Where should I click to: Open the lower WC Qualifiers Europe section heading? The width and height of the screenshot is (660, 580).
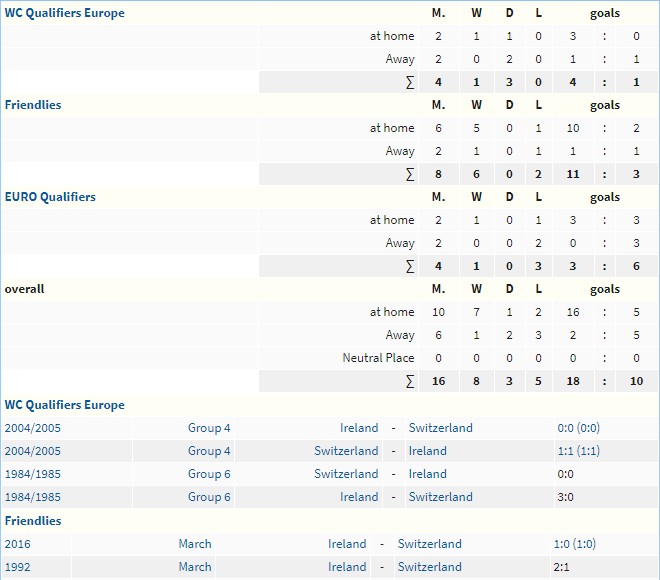[64, 405]
